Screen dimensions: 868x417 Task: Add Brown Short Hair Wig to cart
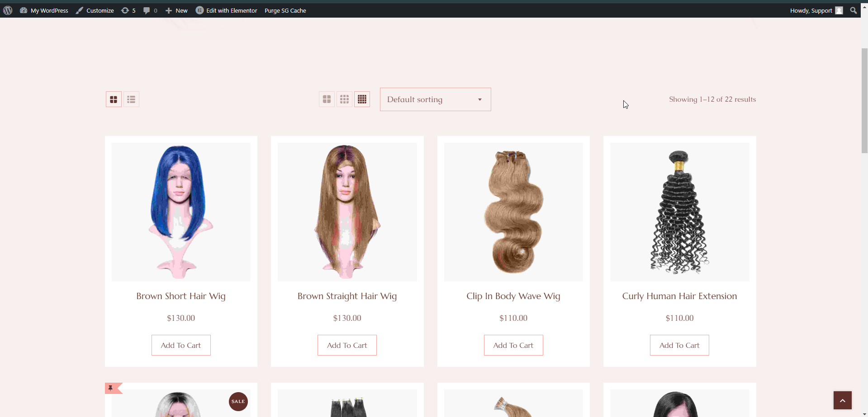point(181,345)
